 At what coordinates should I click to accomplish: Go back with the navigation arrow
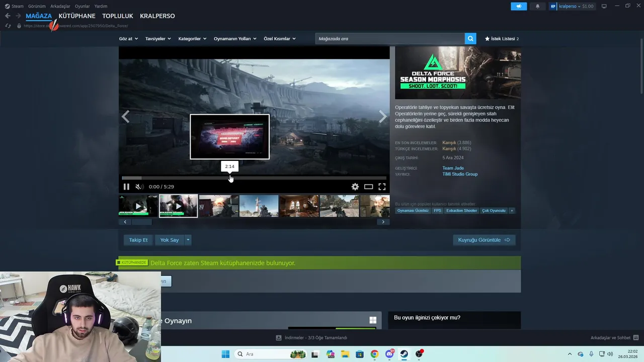[x=8, y=16]
